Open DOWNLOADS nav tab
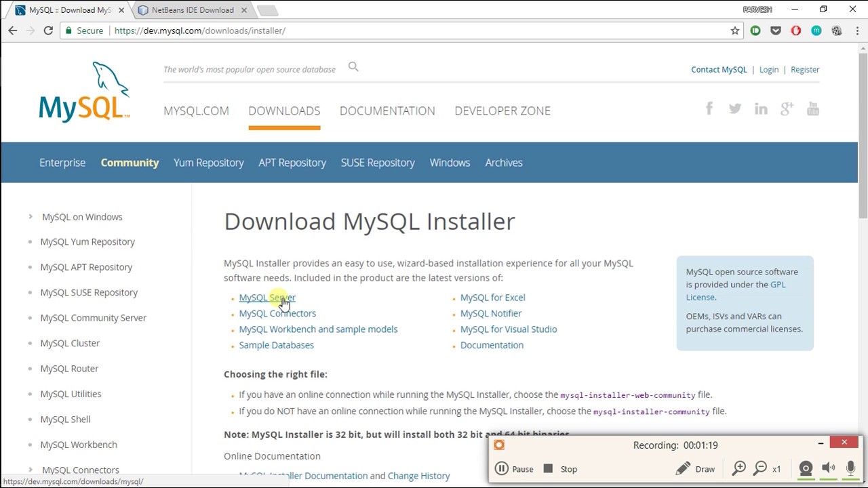The width and height of the screenshot is (868, 488). (284, 111)
